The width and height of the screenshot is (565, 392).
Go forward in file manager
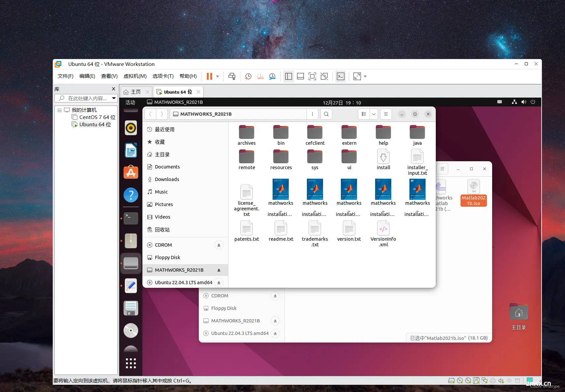pos(162,114)
